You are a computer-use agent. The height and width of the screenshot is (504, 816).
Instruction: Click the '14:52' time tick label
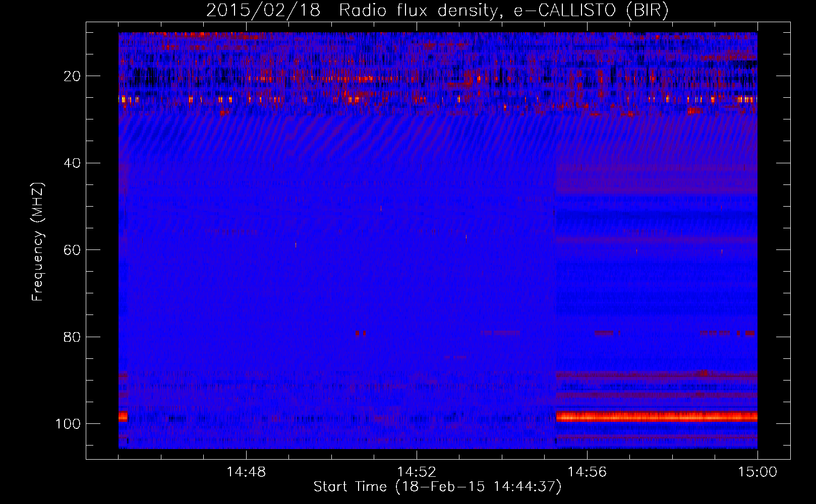click(417, 472)
